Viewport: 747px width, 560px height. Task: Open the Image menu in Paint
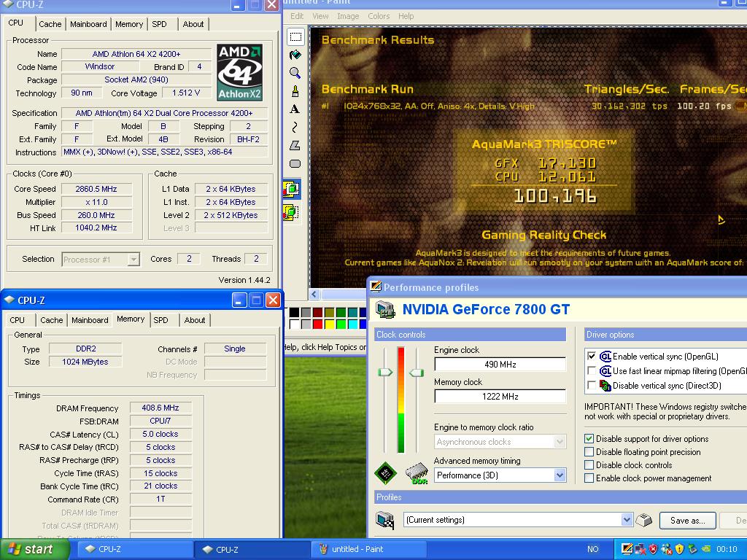(348, 16)
